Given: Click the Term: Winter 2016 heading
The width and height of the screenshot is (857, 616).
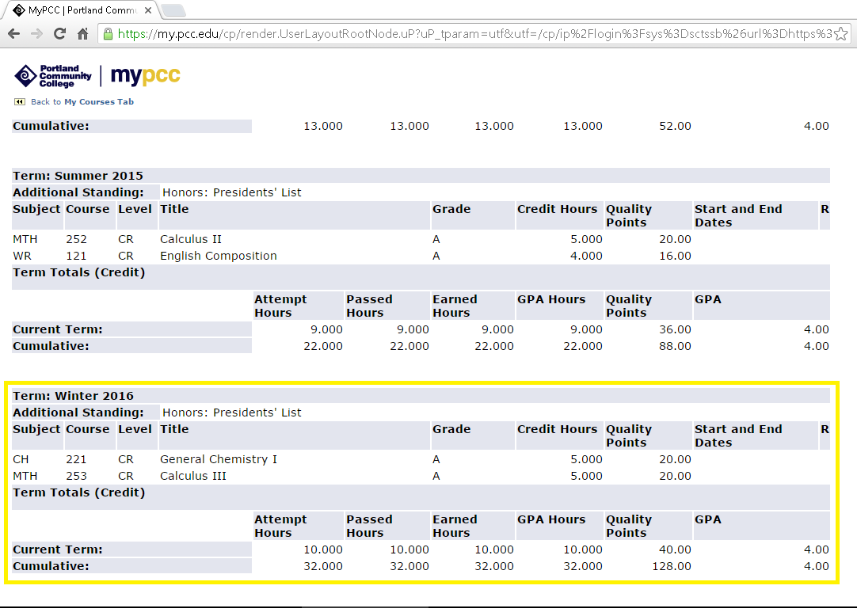Looking at the screenshot, I should click(x=74, y=396).
